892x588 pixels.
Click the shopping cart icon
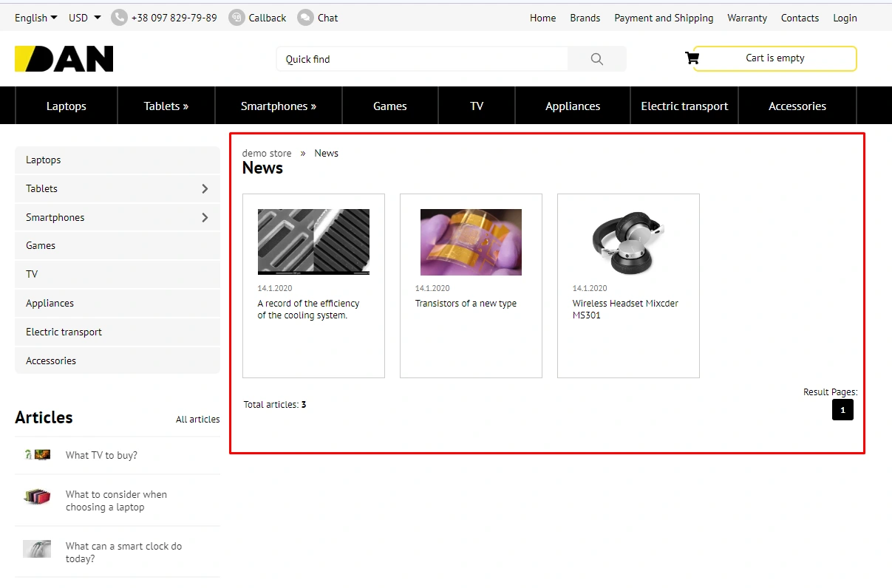[x=692, y=58]
